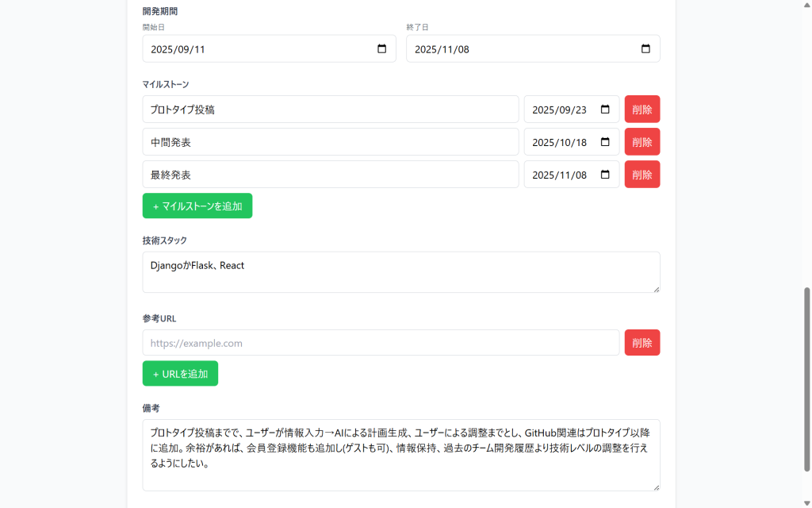This screenshot has height=508, width=812.
Task: Delete the 最終発表 milestone
Action: coord(642,175)
